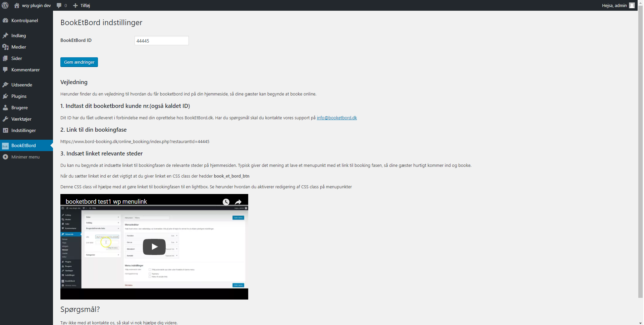The width and height of the screenshot is (644, 325).
Task: Click the Brugere user icon
Action: tap(5, 108)
